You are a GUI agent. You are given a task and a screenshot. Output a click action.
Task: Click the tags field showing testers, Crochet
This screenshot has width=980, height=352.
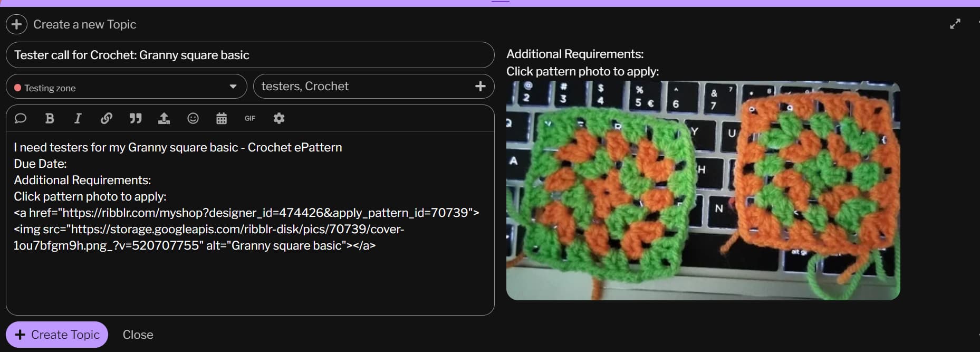tap(373, 87)
